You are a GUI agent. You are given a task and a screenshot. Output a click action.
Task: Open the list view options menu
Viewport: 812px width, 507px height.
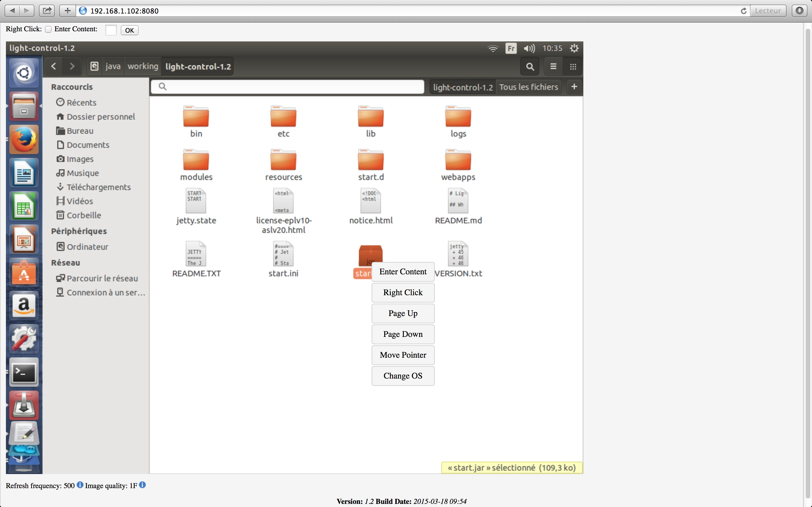coord(553,66)
